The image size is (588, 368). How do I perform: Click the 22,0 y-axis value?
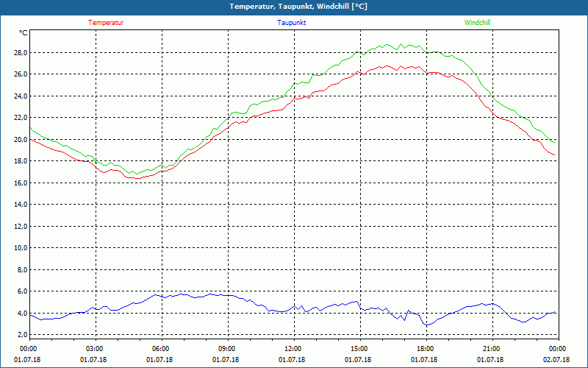[x=21, y=118]
